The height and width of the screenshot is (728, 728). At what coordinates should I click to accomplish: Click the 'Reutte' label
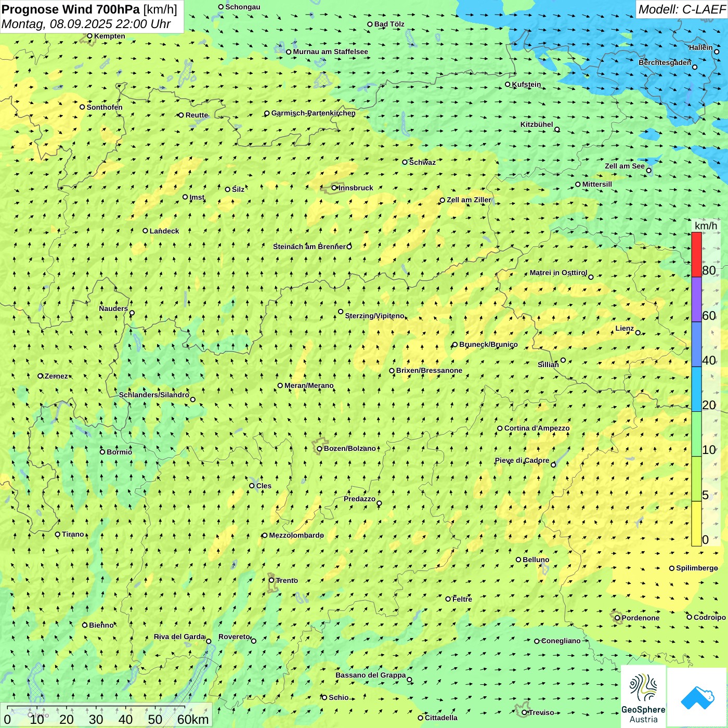coord(197,115)
